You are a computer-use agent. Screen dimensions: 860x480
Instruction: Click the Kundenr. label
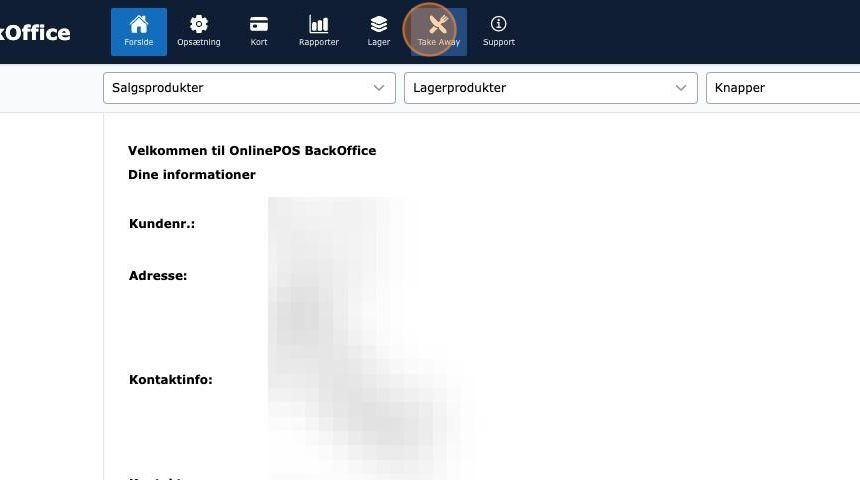click(x=162, y=224)
